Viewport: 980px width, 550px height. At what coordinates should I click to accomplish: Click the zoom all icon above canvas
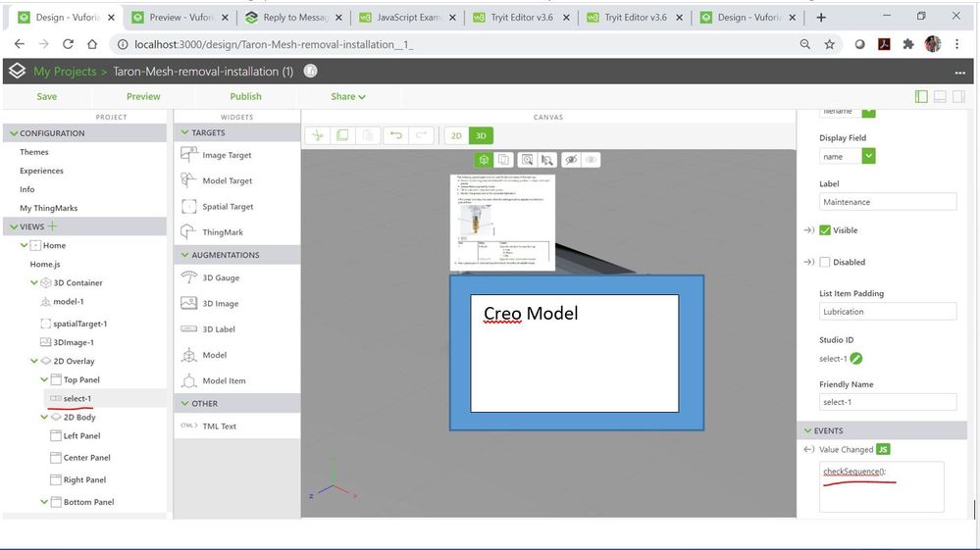pyautogui.click(x=527, y=160)
